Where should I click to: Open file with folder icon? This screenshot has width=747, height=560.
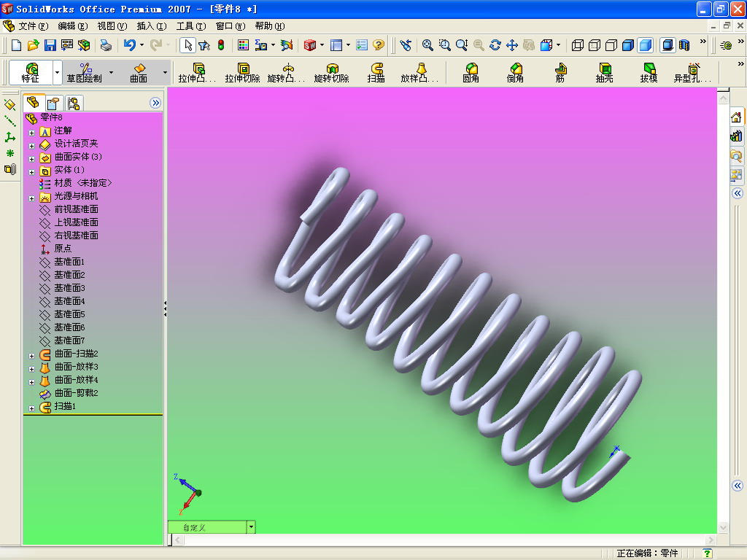(33, 45)
